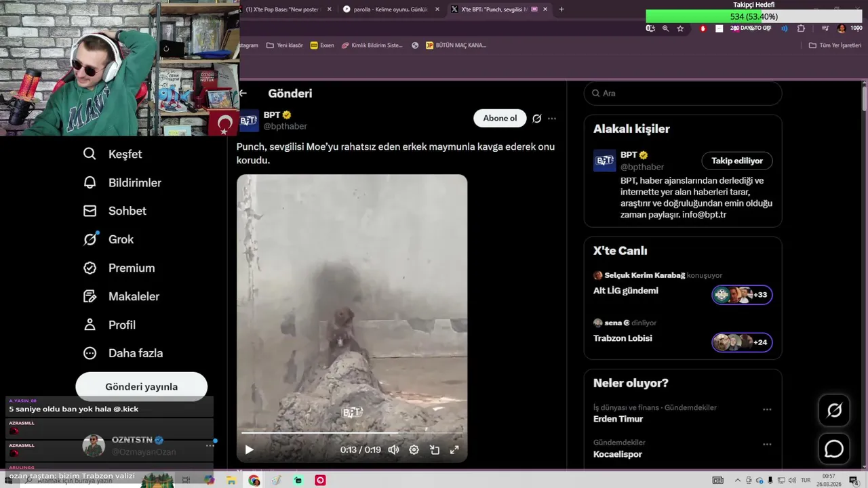
Task: Open Makaleler articles section
Action: pos(121,296)
